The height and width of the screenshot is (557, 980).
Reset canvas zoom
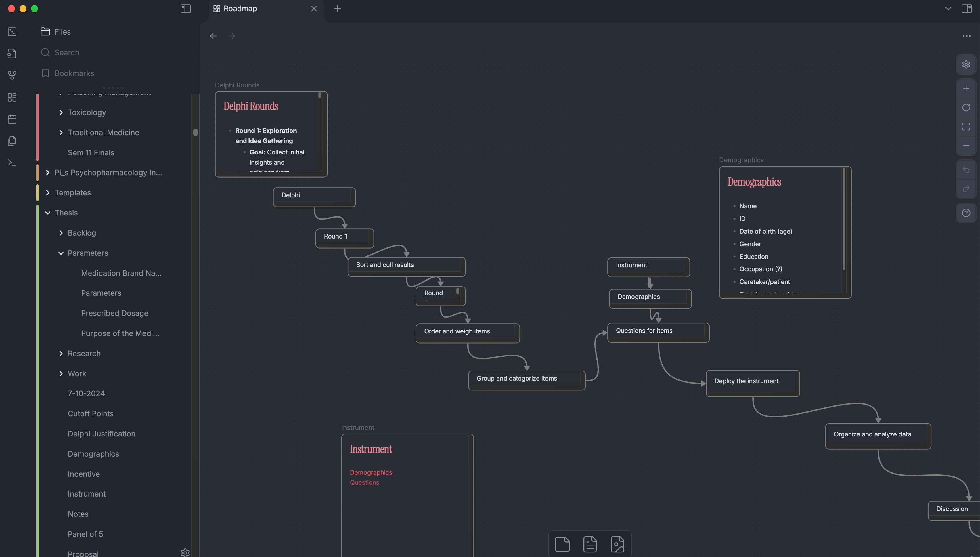[x=966, y=108]
